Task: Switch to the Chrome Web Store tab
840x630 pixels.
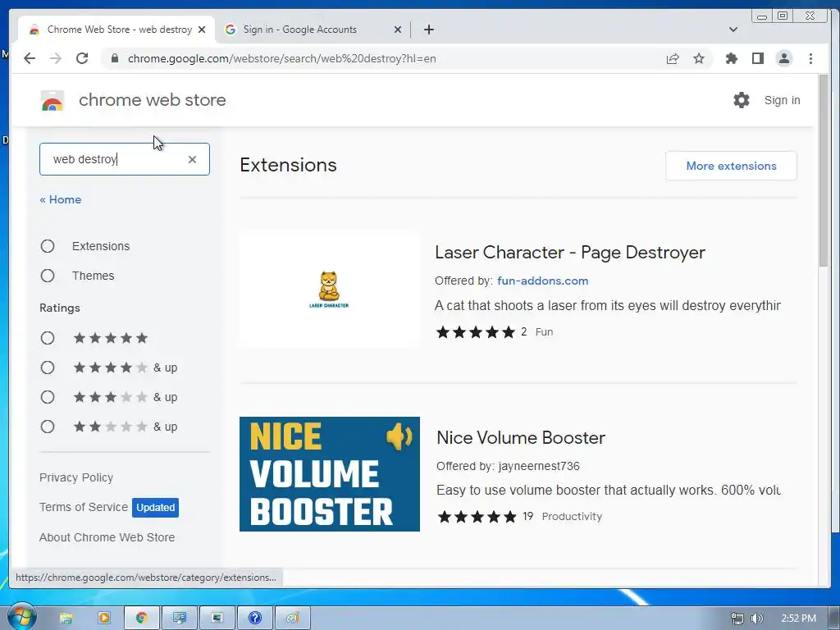Action: point(116,30)
